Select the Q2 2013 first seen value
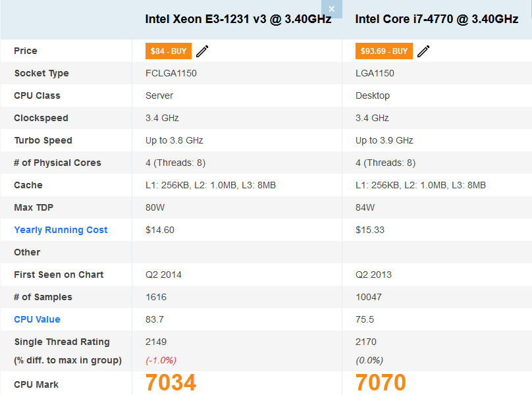 tap(373, 275)
